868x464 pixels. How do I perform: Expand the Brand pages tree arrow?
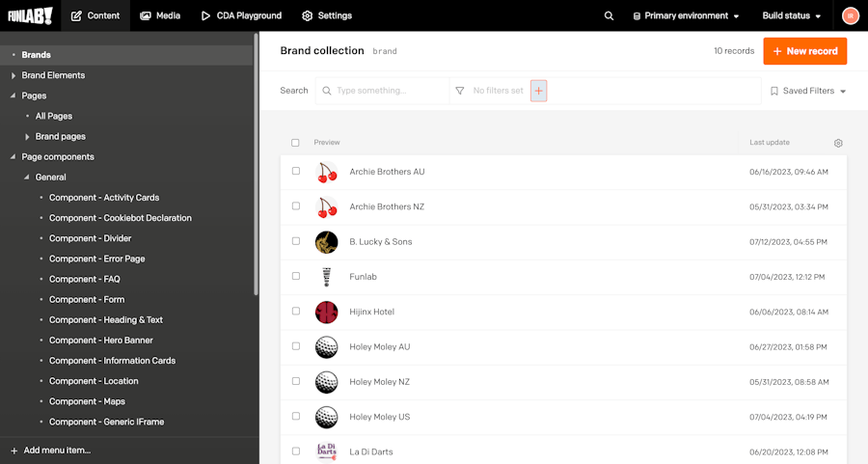[x=27, y=137]
